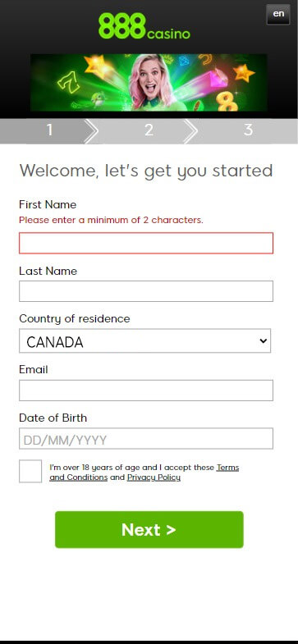This screenshot has width=298, height=644.
Task: Select step 3 in progress bar
Action: (x=248, y=130)
